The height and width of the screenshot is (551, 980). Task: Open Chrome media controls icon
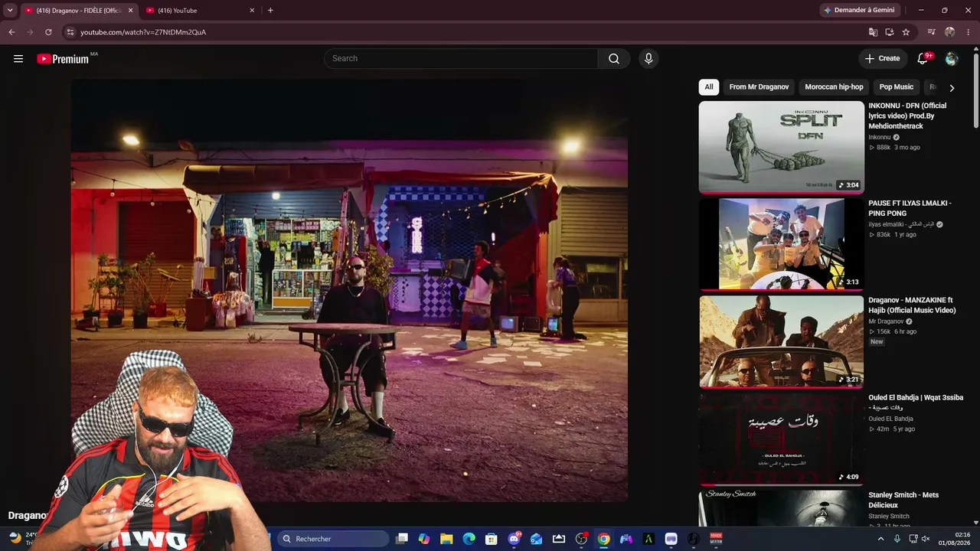click(932, 32)
